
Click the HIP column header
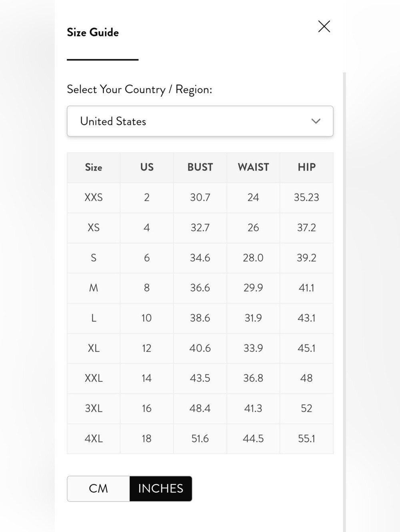pyautogui.click(x=306, y=167)
